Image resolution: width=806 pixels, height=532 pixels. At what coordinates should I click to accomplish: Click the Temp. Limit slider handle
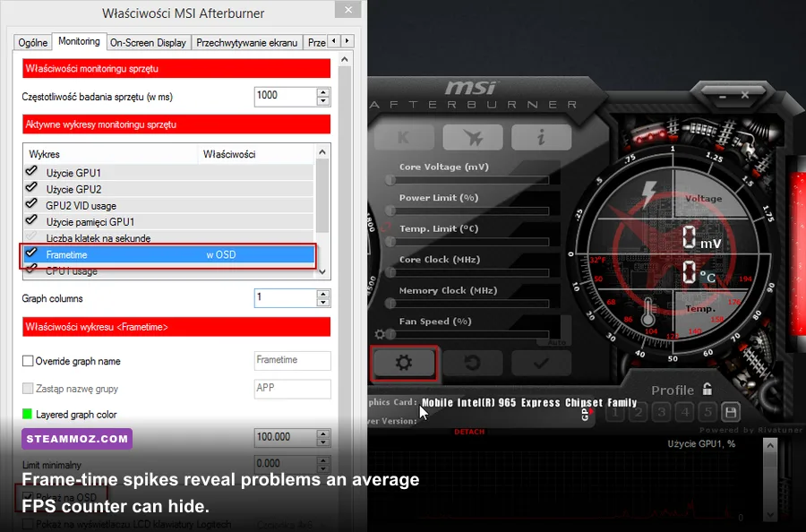point(390,242)
